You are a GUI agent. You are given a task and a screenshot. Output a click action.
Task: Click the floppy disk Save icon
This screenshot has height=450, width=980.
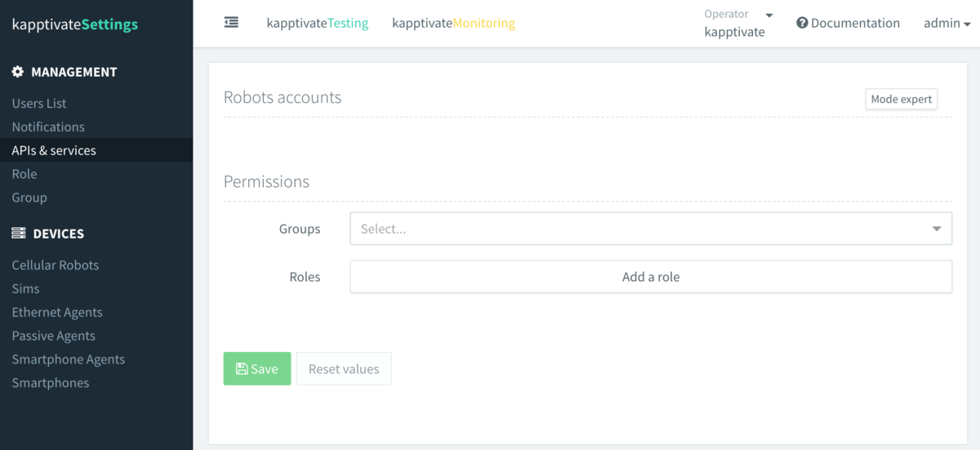242,369
